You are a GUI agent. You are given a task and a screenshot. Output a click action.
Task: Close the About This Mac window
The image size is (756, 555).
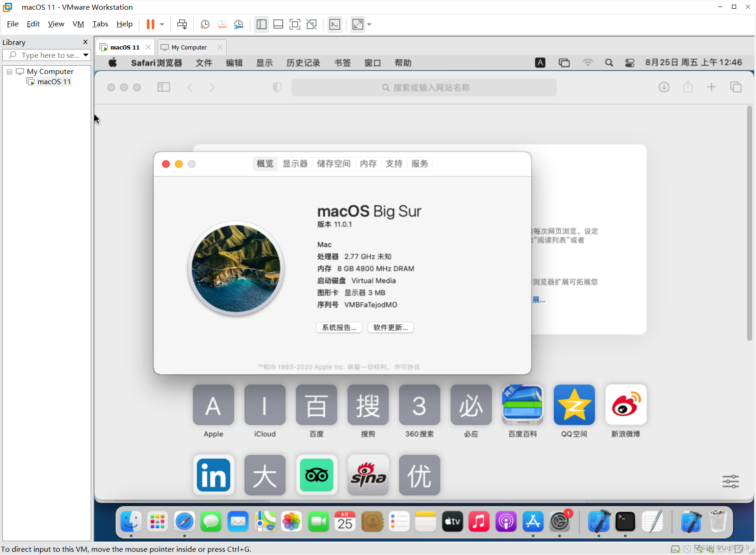pyautogui.click(x=166, y=164)
